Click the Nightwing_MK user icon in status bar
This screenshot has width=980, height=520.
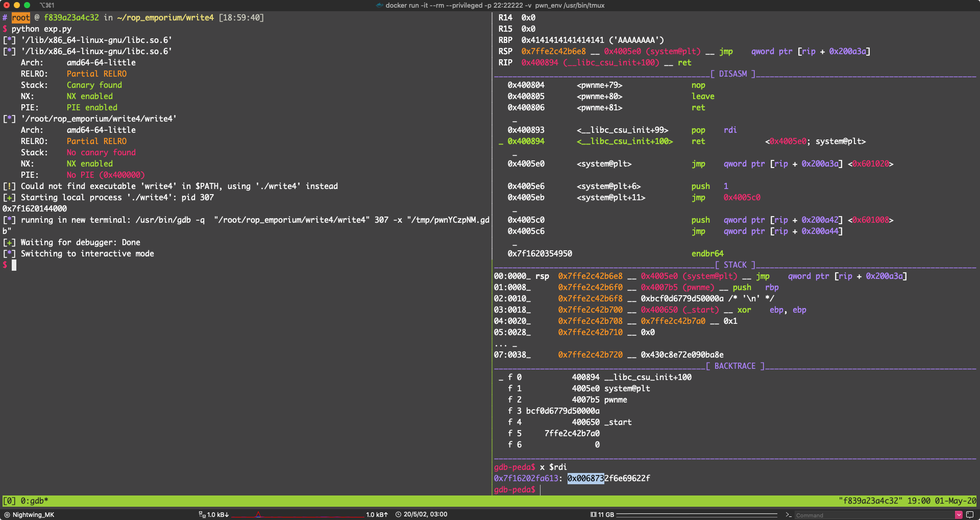click(x=7, y=514)
